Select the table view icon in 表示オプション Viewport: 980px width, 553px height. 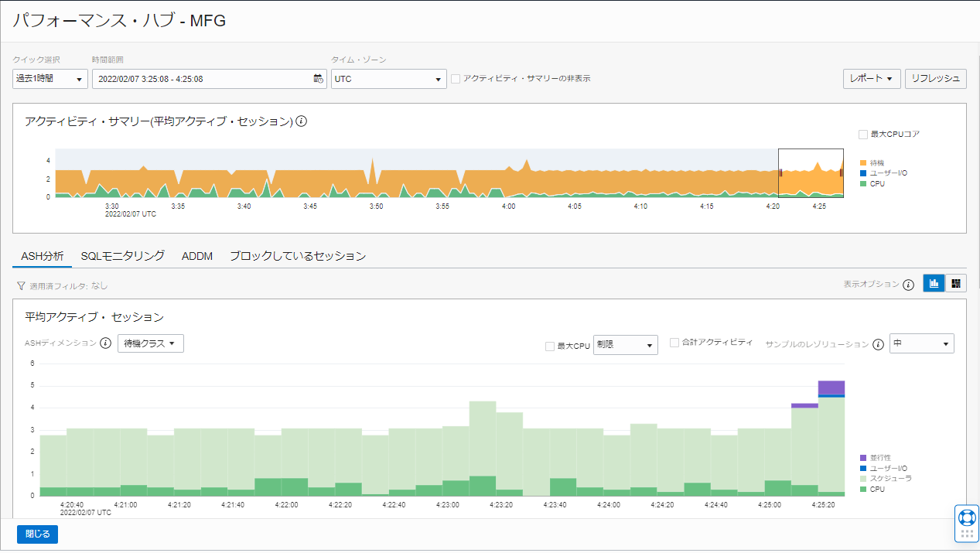point(955,283)
